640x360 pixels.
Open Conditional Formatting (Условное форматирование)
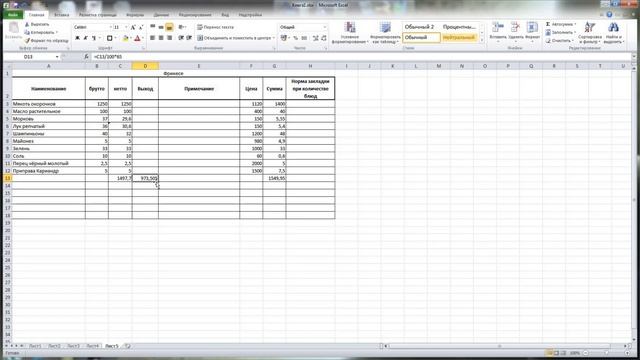[350, 33]
